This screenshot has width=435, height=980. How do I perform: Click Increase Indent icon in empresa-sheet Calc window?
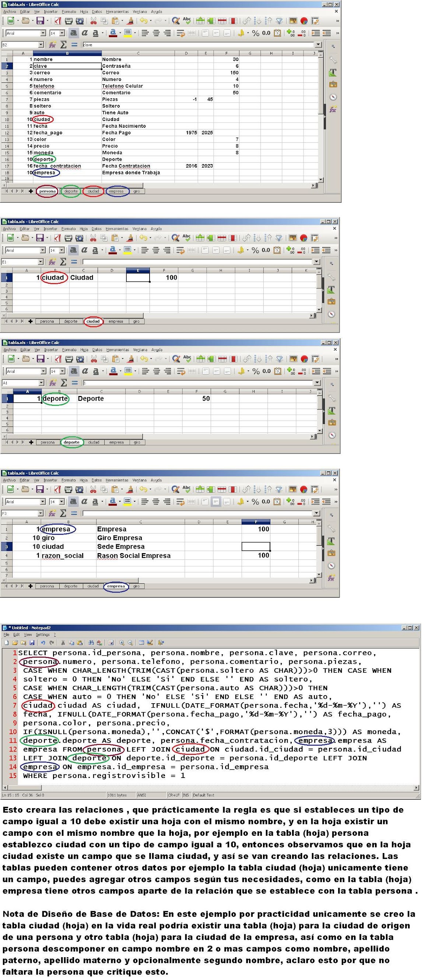(x=315, y=502)
